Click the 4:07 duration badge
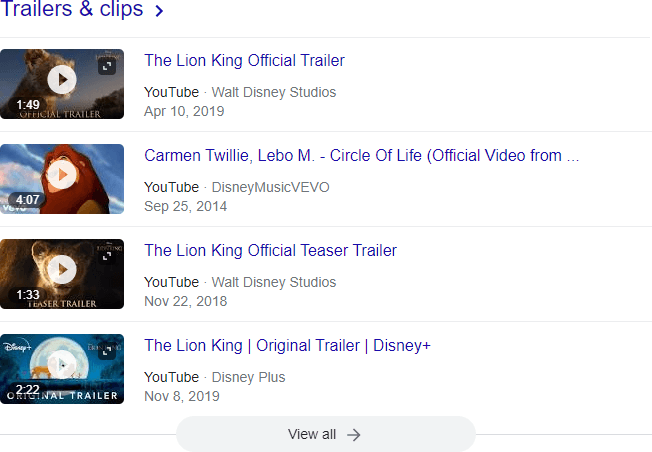 [28, 200]
